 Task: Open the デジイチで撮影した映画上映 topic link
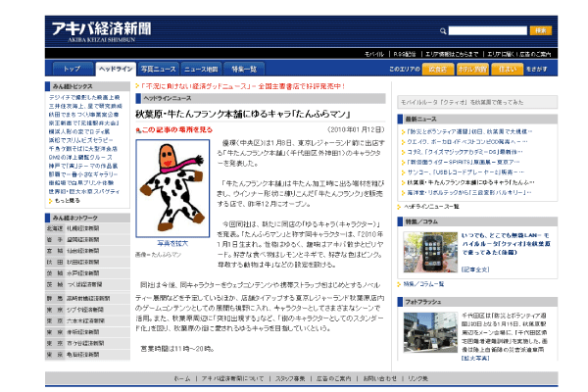pos(84,97)
